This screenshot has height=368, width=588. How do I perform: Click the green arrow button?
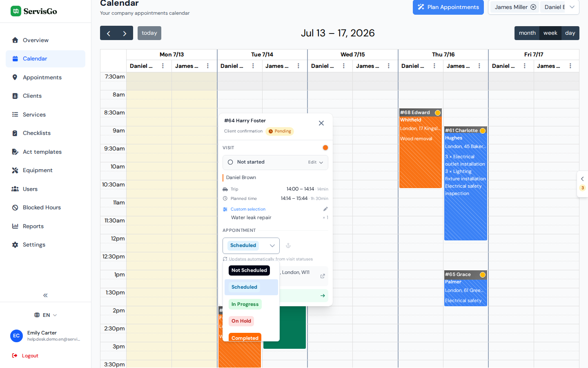[323, 296]
